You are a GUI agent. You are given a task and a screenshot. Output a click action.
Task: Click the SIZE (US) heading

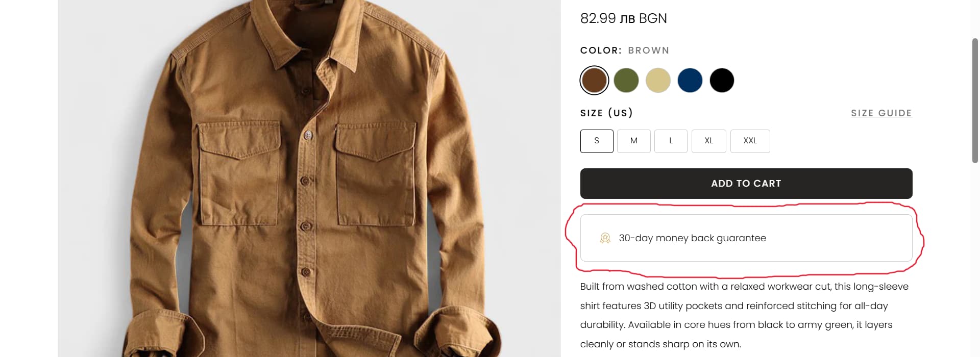coord(606,113)
